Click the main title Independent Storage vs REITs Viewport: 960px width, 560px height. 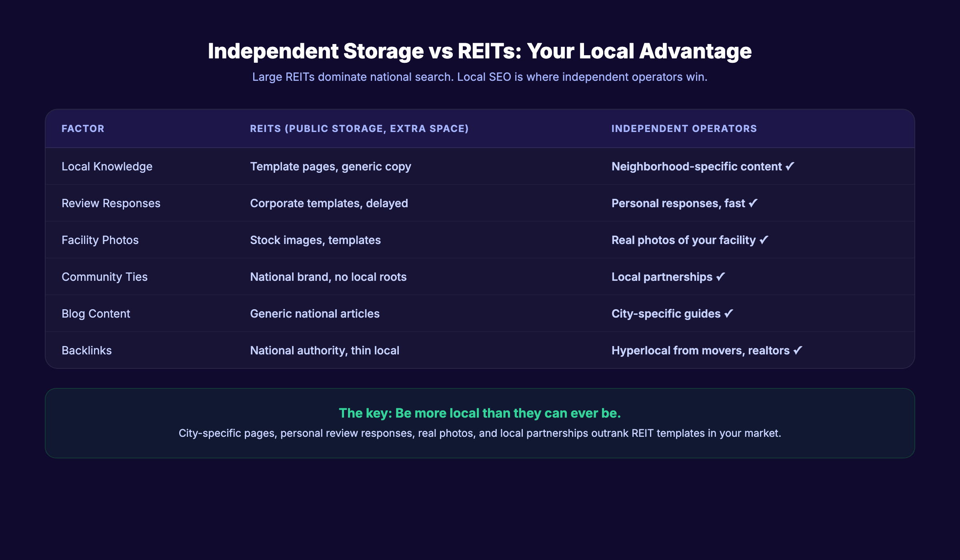(x=480, y=50)
